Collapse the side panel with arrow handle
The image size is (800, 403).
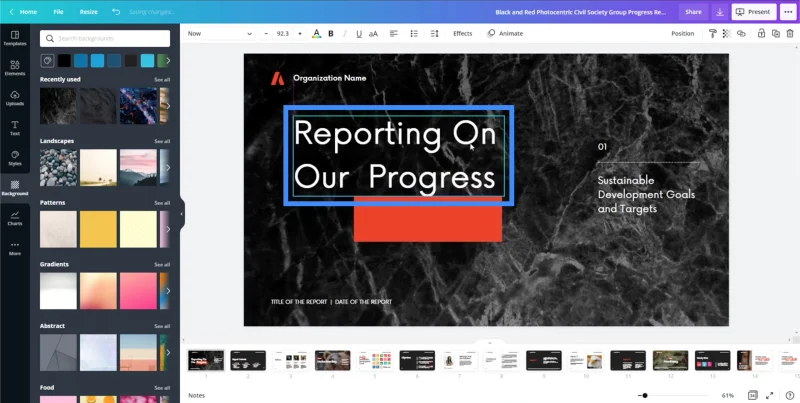click(x=182, y=214)
